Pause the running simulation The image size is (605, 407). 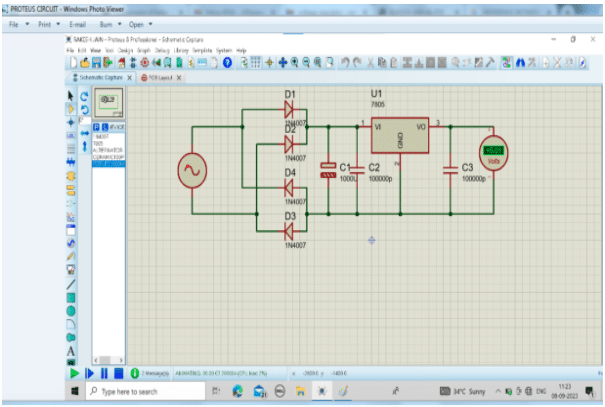coord(104,372)
